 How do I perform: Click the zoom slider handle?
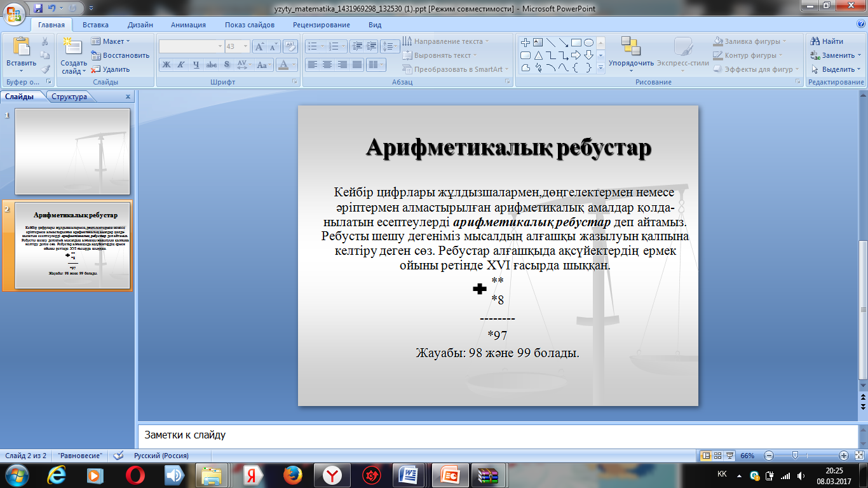click(x=794, y=456)
